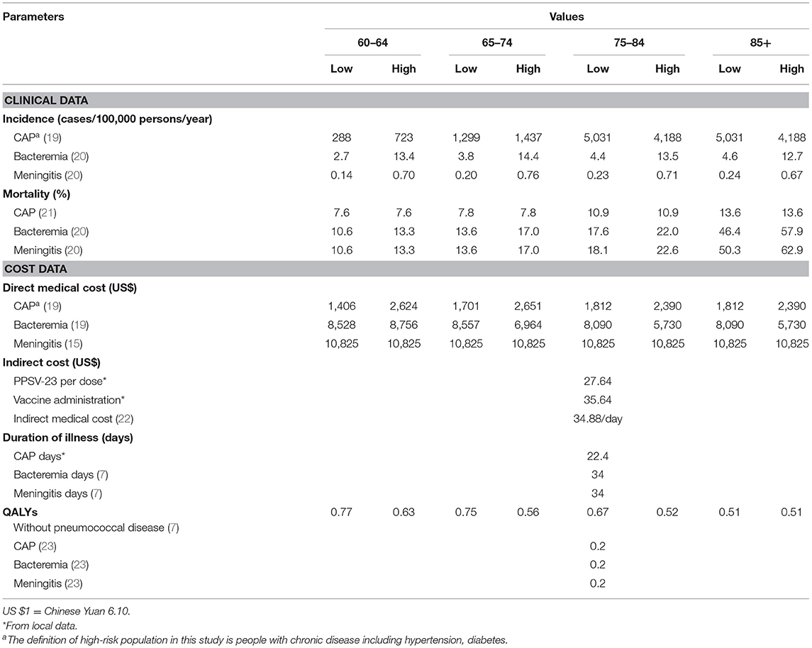Click the 'QALYs' row label
Viewport: 812px width, 648px height.
click(20, 512)
